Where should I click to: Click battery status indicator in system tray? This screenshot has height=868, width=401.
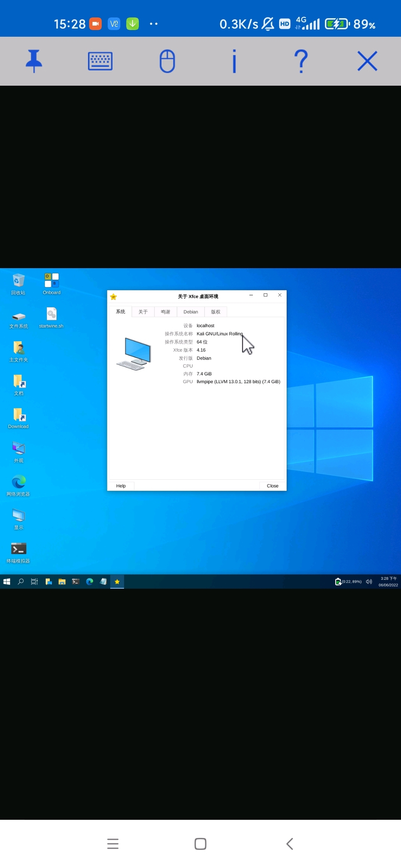coord(348,582)
